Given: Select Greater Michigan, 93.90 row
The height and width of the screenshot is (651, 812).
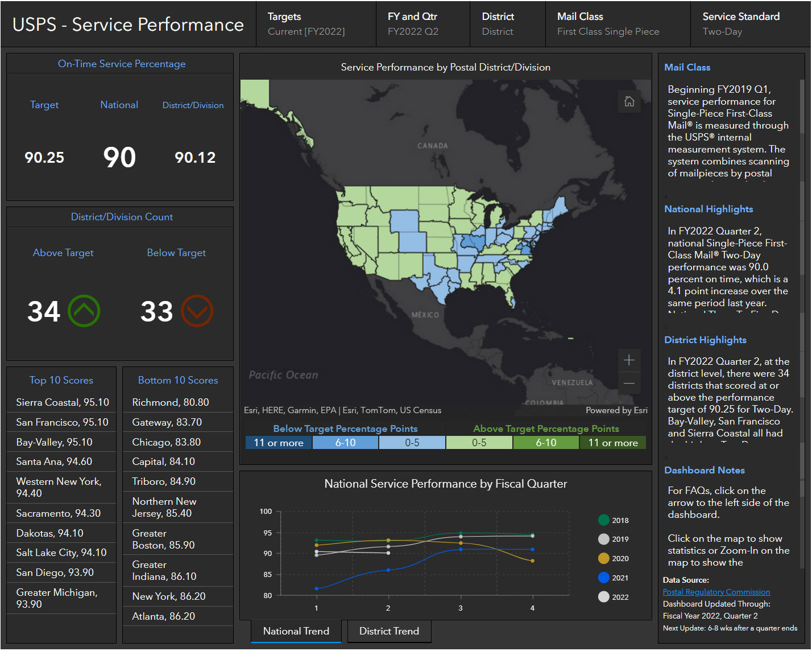Looking at the screenshot, I should [x=61, y=598].
